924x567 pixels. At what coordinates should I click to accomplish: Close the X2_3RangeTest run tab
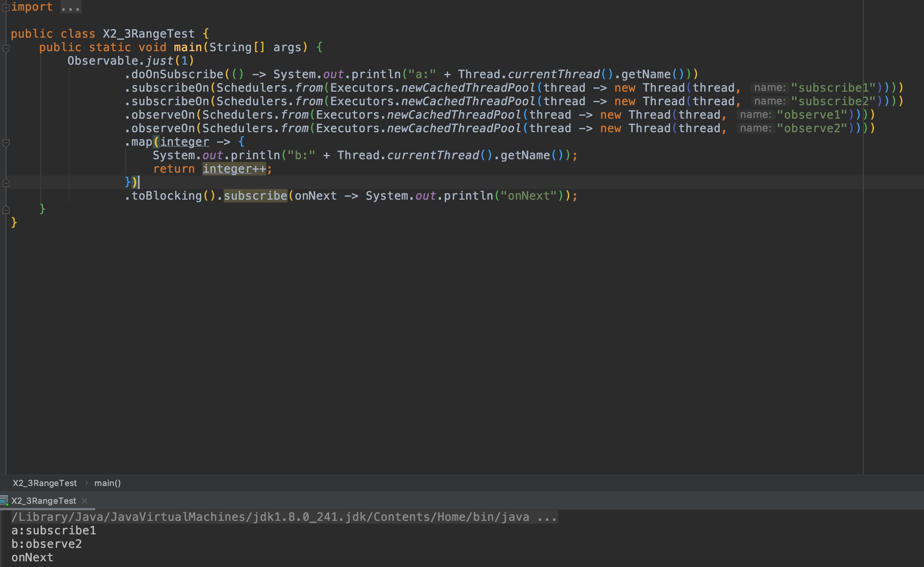pos(85,501)
